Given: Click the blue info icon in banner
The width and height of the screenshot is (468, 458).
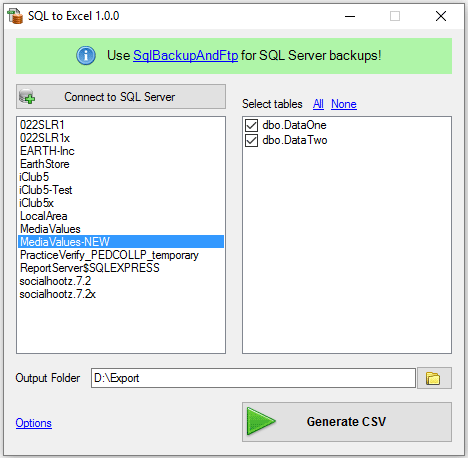Looking at the screenshot, I should [86, 55].
